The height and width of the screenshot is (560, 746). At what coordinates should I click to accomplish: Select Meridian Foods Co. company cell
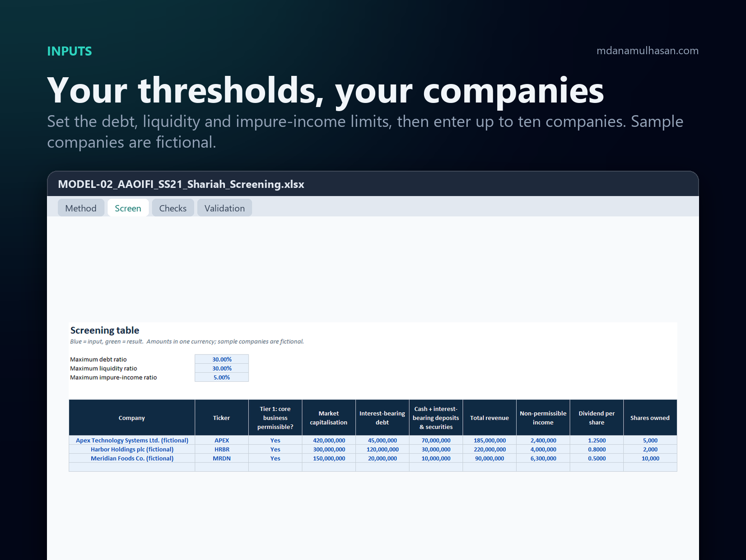[132, 458]
